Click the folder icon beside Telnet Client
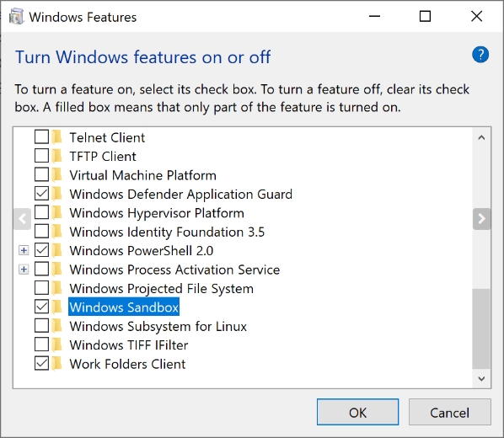The width and height of the screenshot is (504, 438). tap(57, 137)
